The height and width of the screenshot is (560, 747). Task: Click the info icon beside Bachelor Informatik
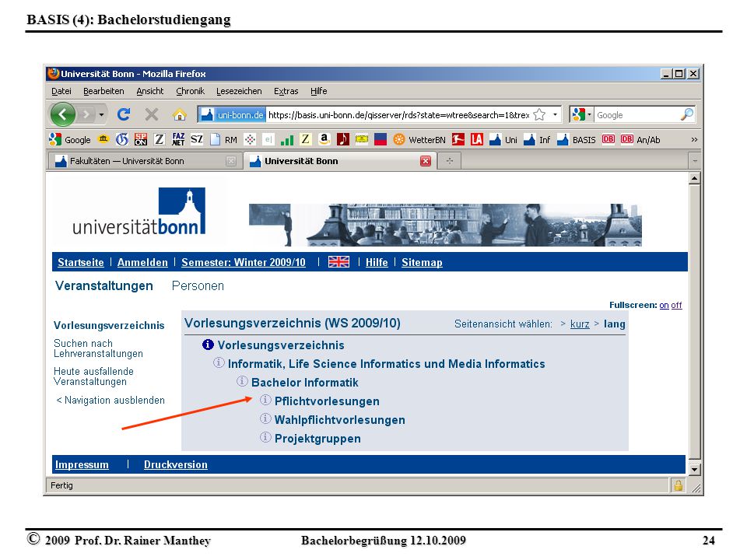pyautogui.click(x=242, y=381)
